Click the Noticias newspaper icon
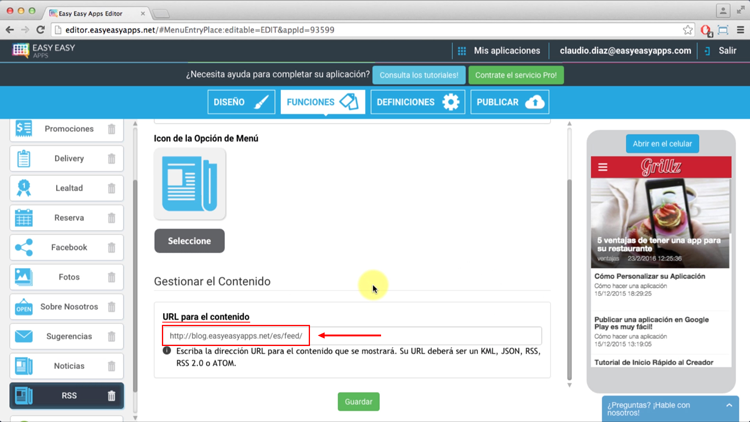This screenshot has height=422, width=750. point(23,366)
